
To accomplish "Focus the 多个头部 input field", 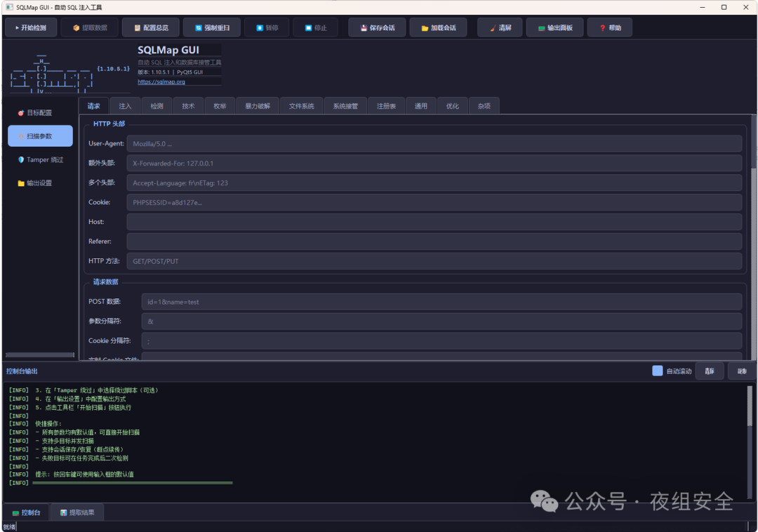I will pyautogui.click(x=434, y=182).
